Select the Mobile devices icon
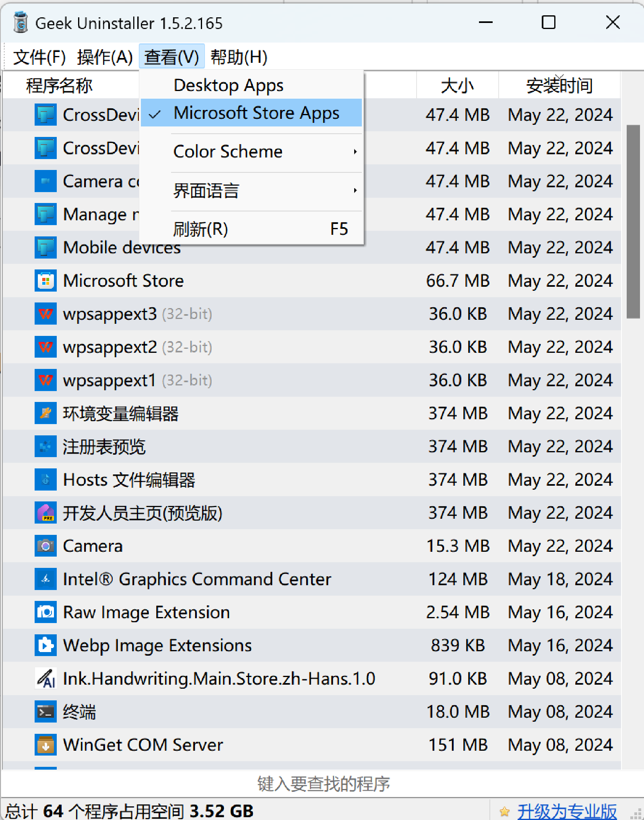This screenshot has width=644, height=820. [x=45, y=247]
